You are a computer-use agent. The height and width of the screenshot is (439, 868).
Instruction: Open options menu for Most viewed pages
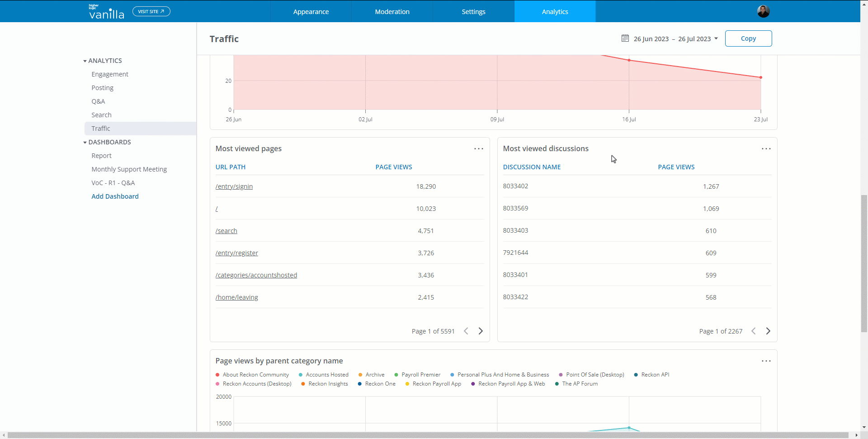coord(479,148)
